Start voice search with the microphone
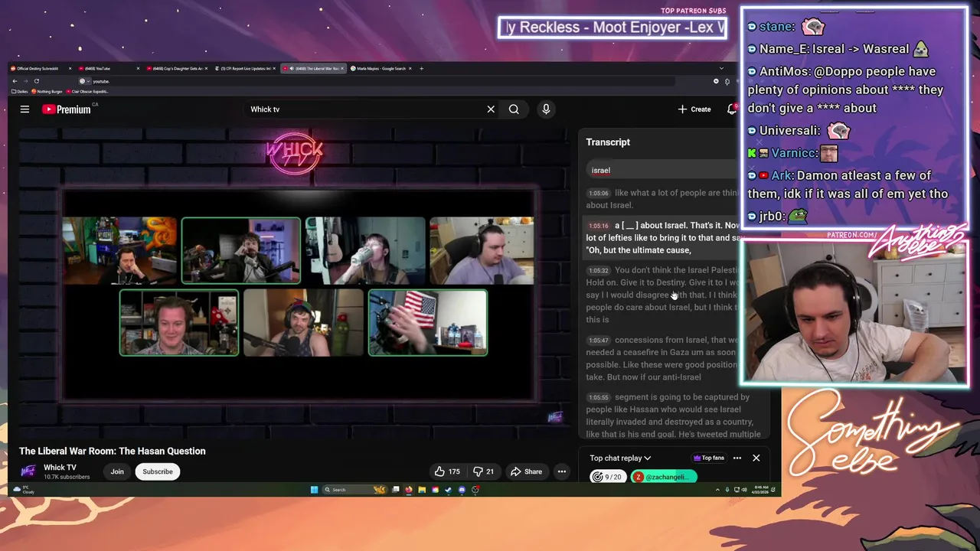 point(546,109)
